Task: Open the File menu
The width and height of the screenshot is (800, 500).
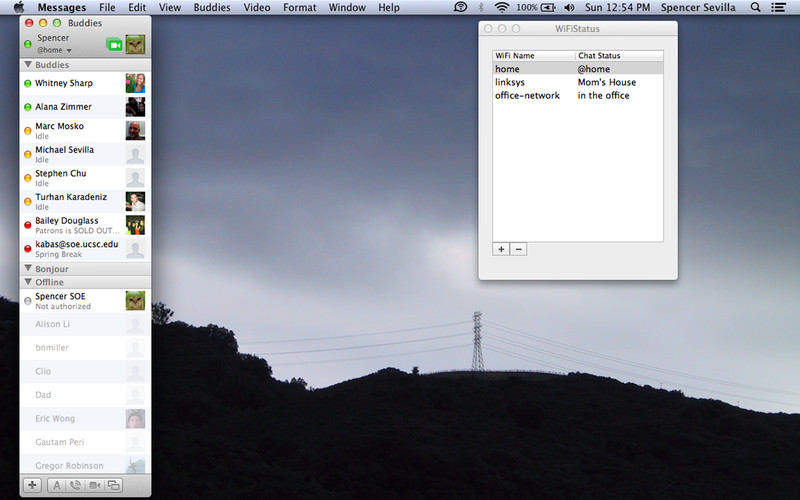Action: pos(107,7)
